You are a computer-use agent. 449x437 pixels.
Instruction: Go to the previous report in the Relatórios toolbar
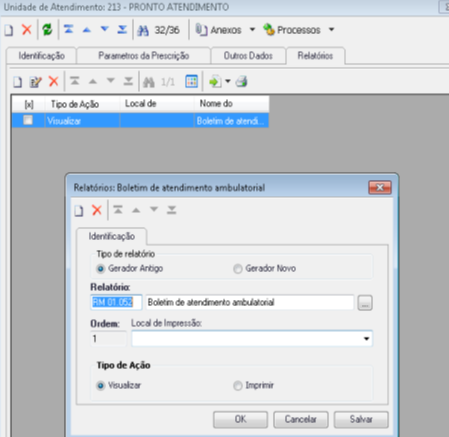click(x=93, y=81)
